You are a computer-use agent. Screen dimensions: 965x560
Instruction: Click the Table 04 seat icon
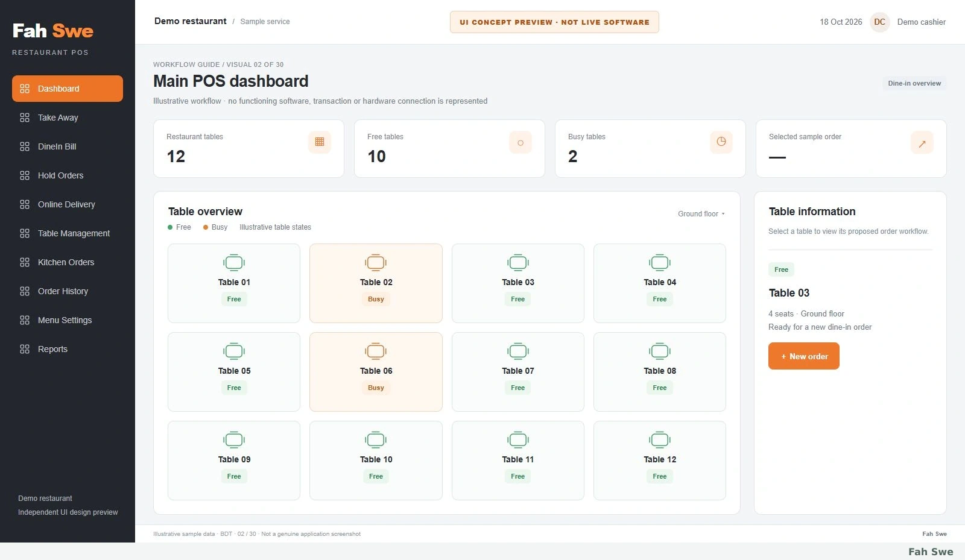click(660, 263)
